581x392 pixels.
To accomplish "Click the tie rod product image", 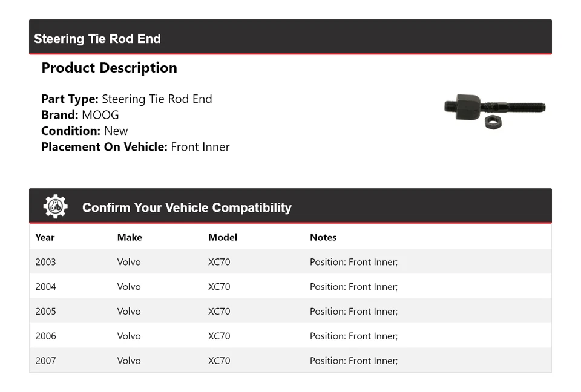I will coord(494,110).
